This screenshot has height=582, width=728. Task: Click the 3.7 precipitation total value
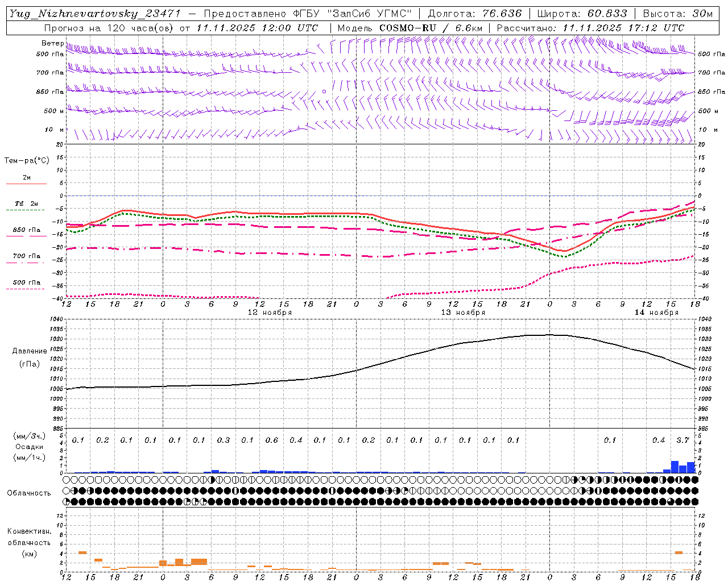coord(682,440)
